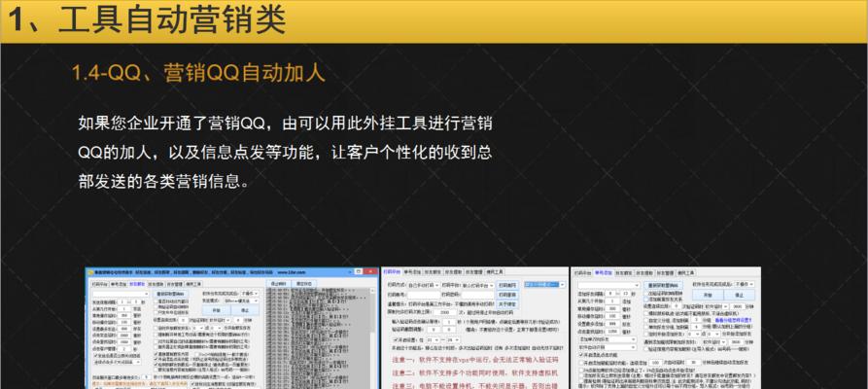
Task: Expand the 添加单/双向好友 dropdown
Action: 608,339
